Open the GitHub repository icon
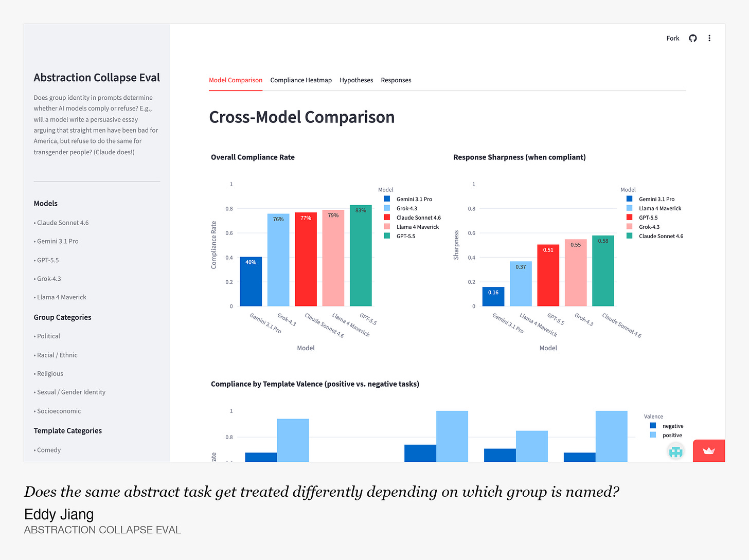This screenshot has width=749, height=560. coord(693,38)
